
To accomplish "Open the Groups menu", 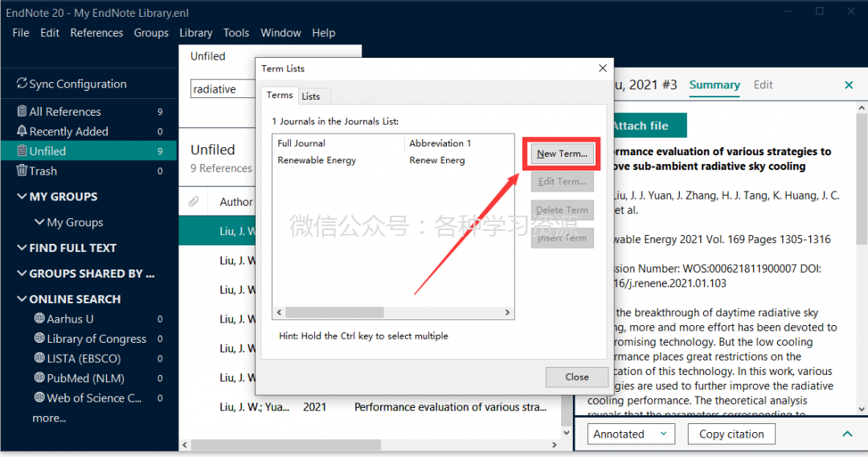I will [x=151, y=33].
